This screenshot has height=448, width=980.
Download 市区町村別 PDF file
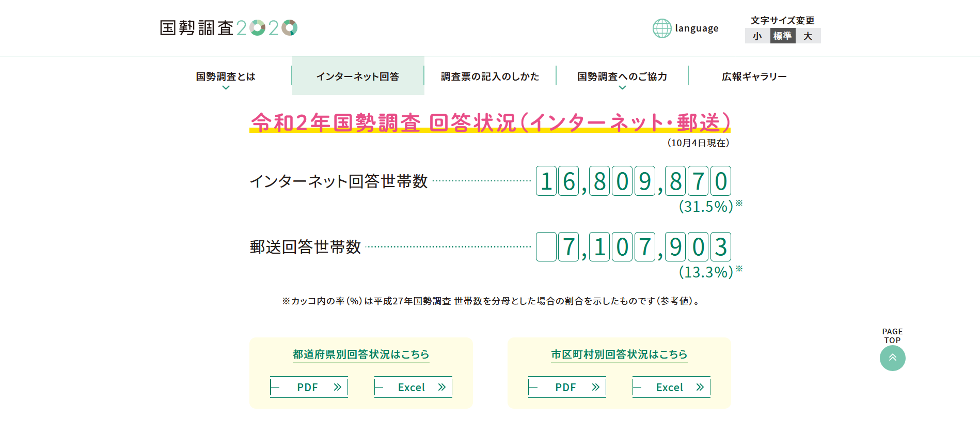pos(567,387)
